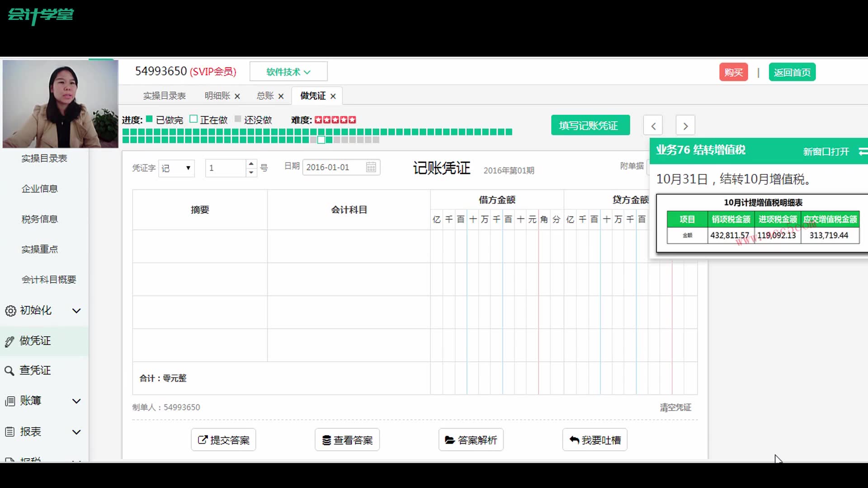Select the current white progress square
This screenshot has width=868, height=488.
pyautogui.click(x=321, y=140)
